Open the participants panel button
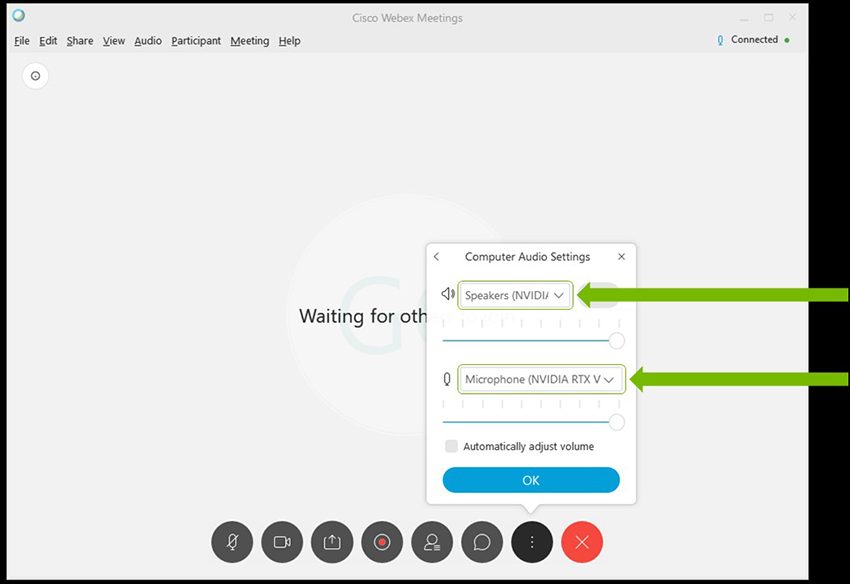The width and height of the screenshot is (850, 584). click(x=432, y=542)
